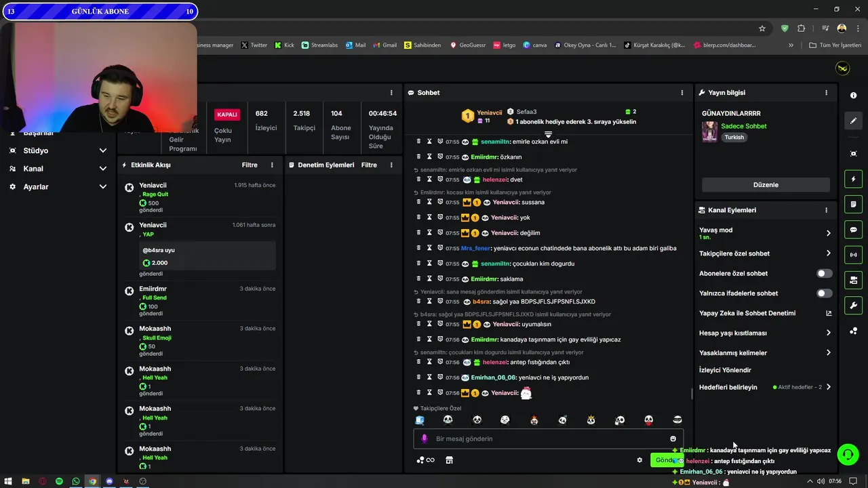
Task: Click the points infinity icon below message box
Action: pos(426,460)
